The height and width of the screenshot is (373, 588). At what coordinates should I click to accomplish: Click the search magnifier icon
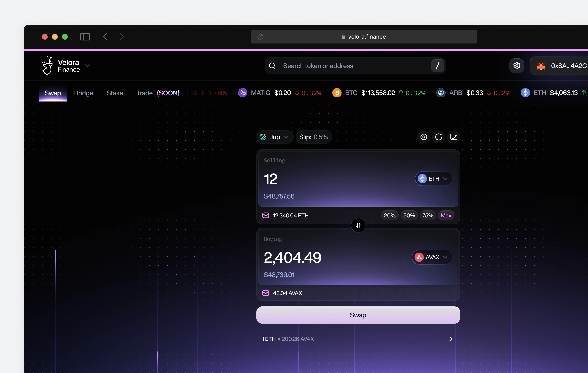click(x=272, y=66)
